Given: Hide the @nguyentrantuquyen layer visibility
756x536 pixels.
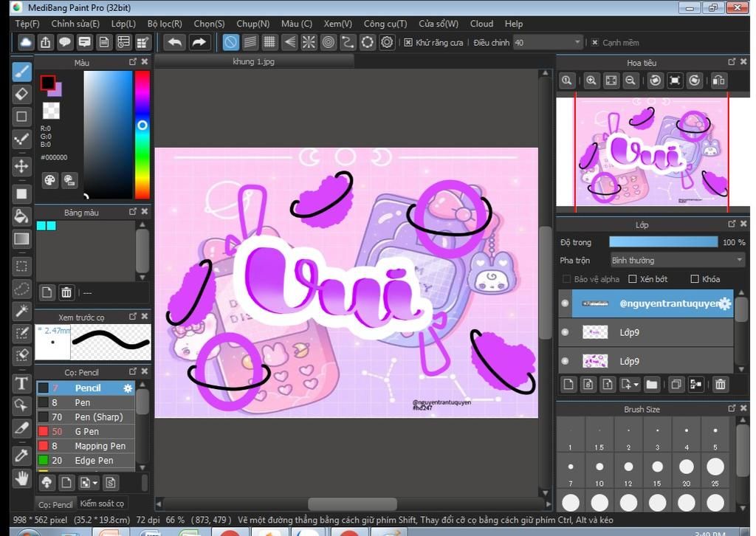Looking at the screenshot, I should (566, 303).
